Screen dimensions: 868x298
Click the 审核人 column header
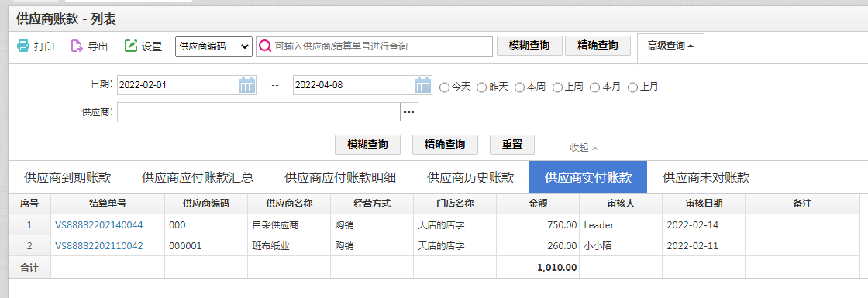point(621,204)
